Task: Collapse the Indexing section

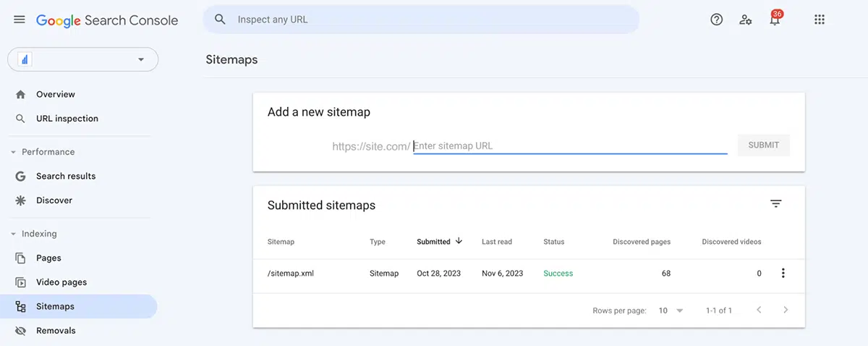Action: [13, 234]
